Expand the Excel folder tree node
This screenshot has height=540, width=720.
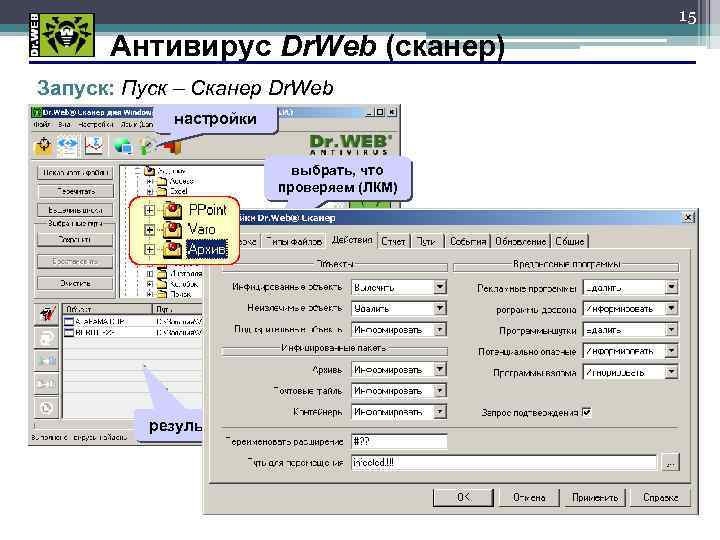150,191
